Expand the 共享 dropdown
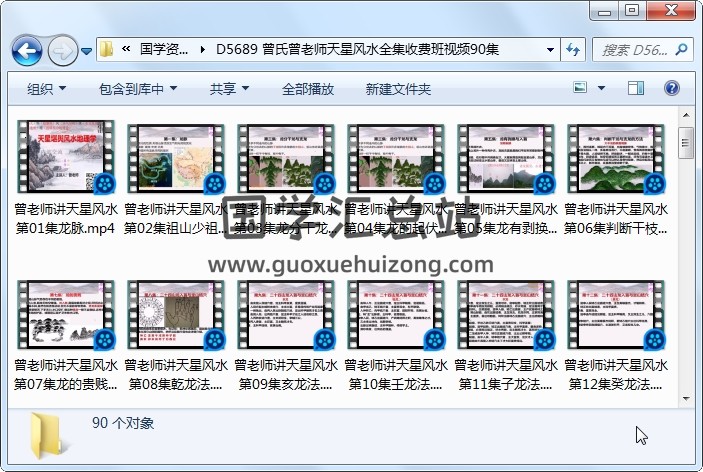This screenshot has width=703, height=472. (228, 89)
